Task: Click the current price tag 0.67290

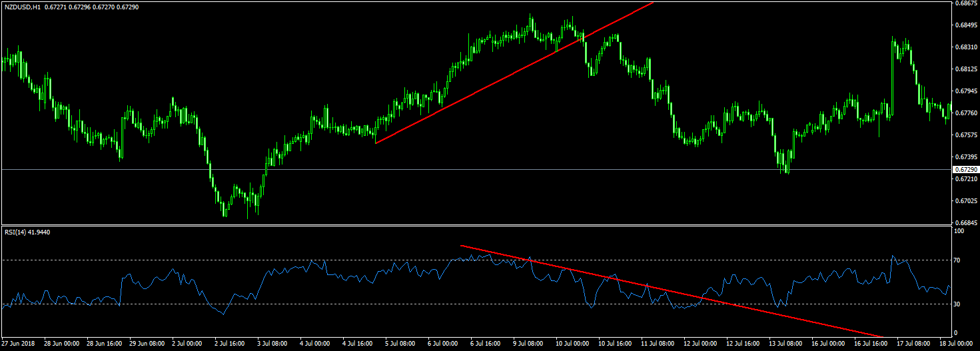Action: click(965, 170)
